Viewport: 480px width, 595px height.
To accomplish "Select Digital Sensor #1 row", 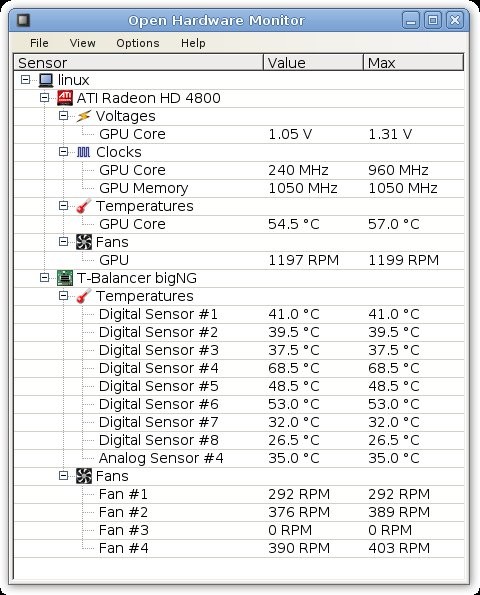I will tap(239, 314).
